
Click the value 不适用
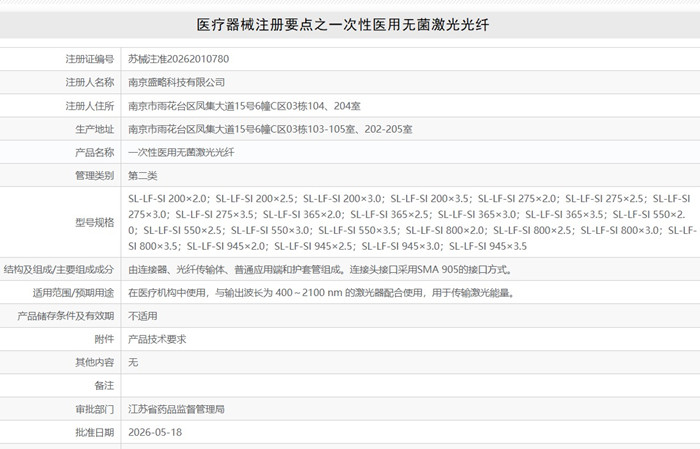[143, 316]
